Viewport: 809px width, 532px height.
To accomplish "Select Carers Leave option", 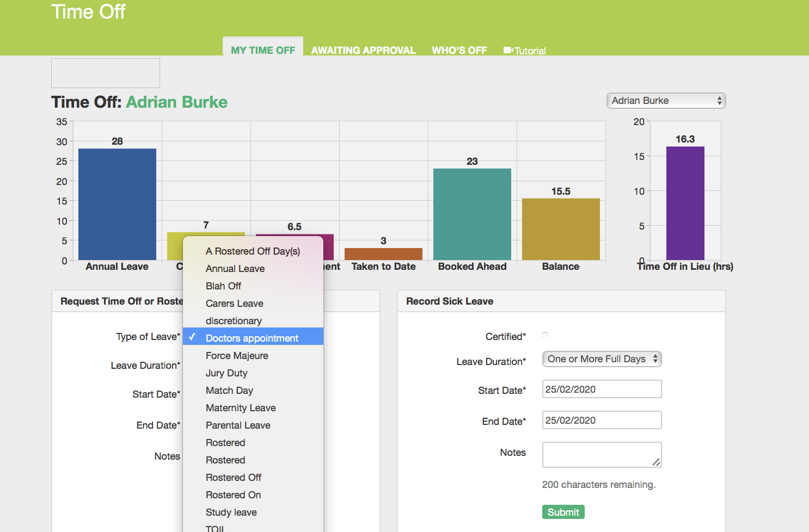I will [x=235, y=304].
